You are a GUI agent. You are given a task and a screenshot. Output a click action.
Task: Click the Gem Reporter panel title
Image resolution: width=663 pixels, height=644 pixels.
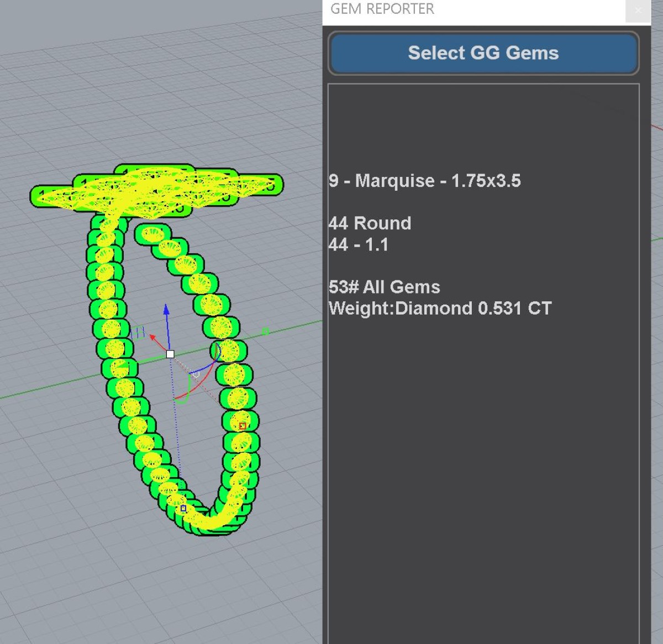[x=382, y=9]
